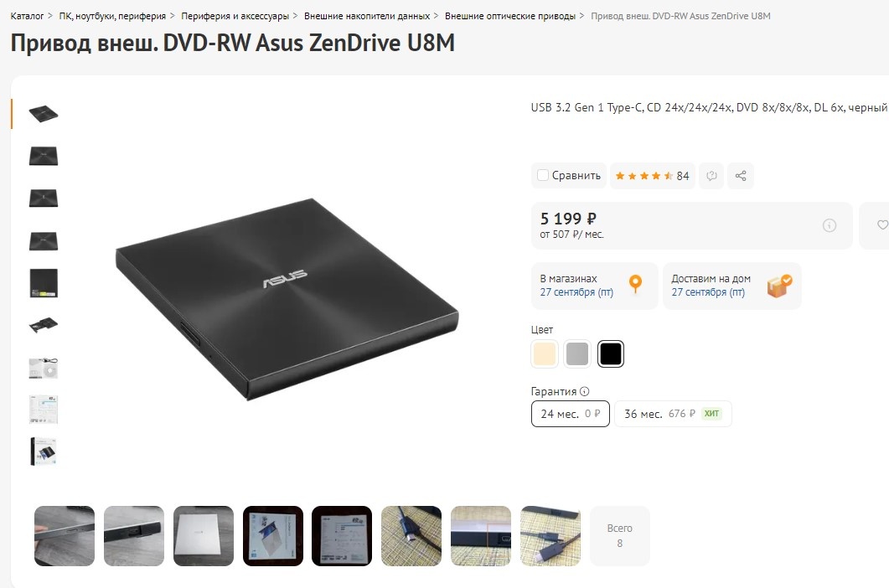Open the 84 star ratings
Image resolution: width=889 pixels, height=588 pixels.
[652, 176]
